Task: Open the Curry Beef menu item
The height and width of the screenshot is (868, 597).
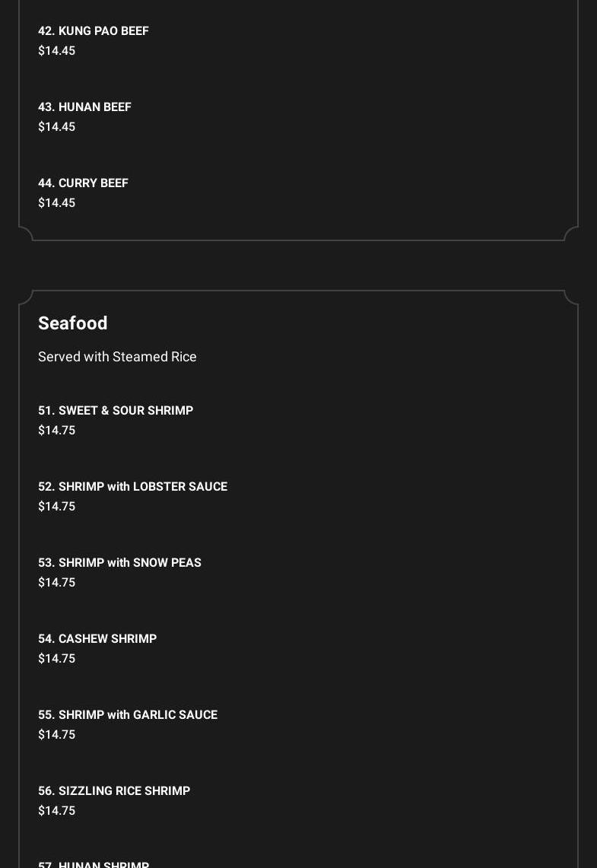Action: pos(83,183)
